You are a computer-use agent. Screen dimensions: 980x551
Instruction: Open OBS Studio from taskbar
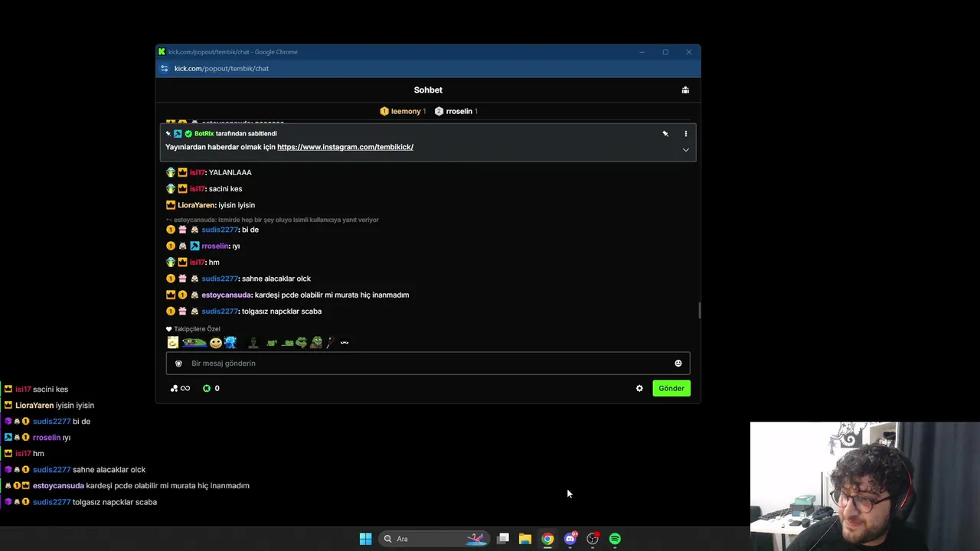tap(593, 539)
